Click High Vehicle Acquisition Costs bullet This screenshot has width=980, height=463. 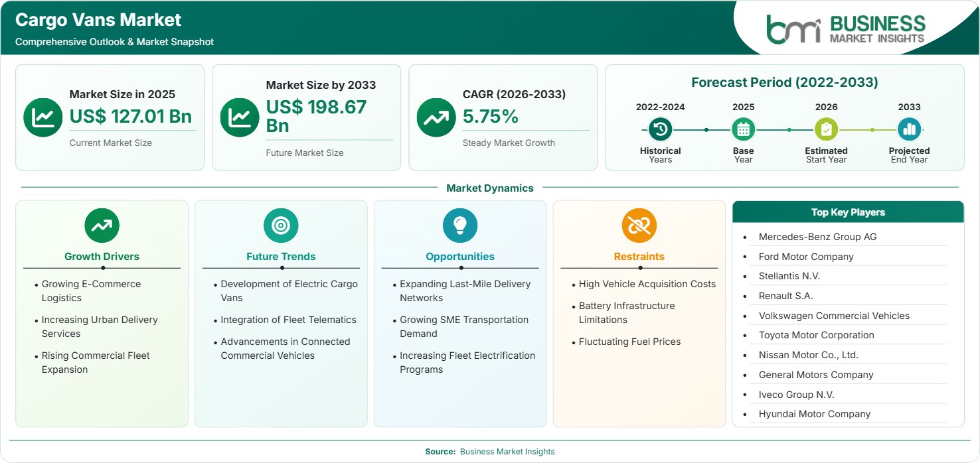[x=647, y=284]
